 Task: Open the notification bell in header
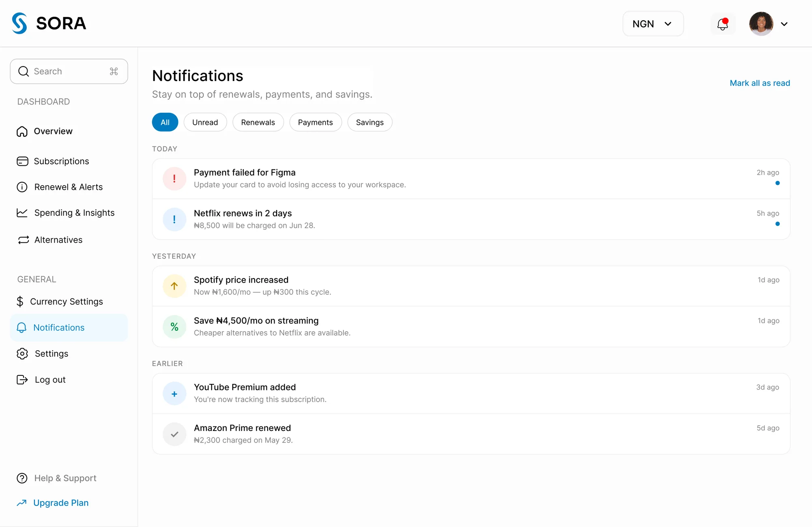click(723, 24)
